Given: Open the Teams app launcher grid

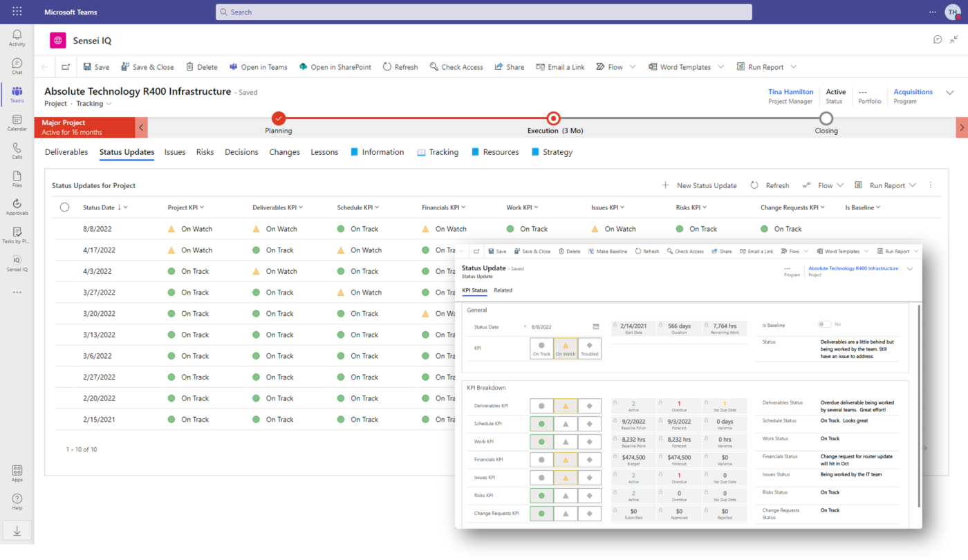Looking at the screenshot, I should coord(17,12).
